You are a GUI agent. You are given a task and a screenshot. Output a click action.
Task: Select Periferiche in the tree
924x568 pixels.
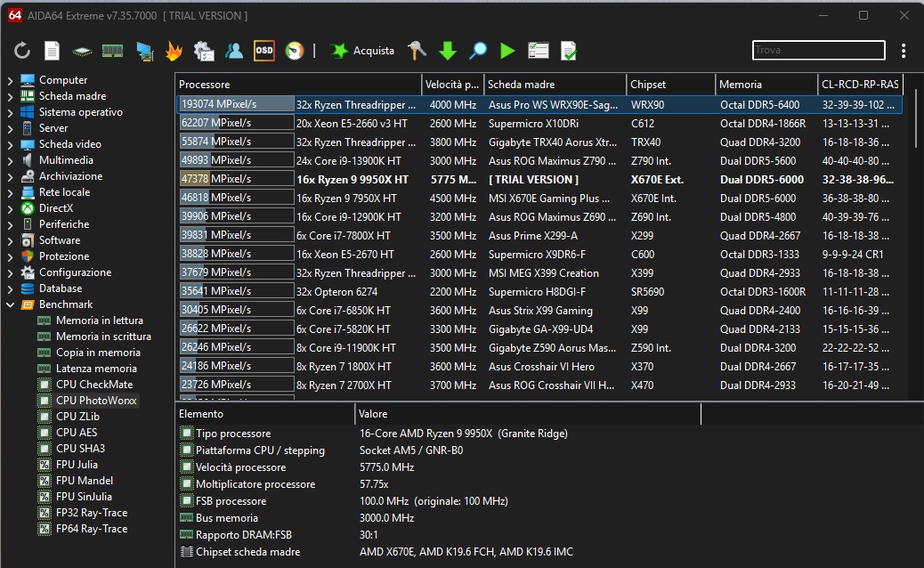63,223
